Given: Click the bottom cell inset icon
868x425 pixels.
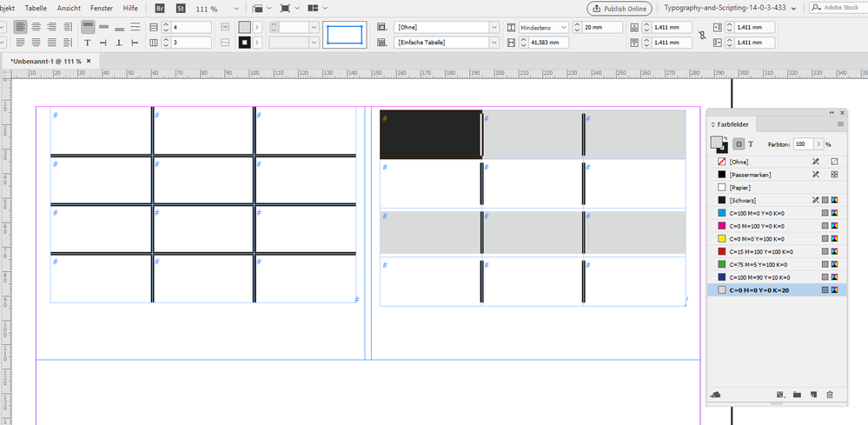Looking at the screenshot, I should click(x=634, y=43).
